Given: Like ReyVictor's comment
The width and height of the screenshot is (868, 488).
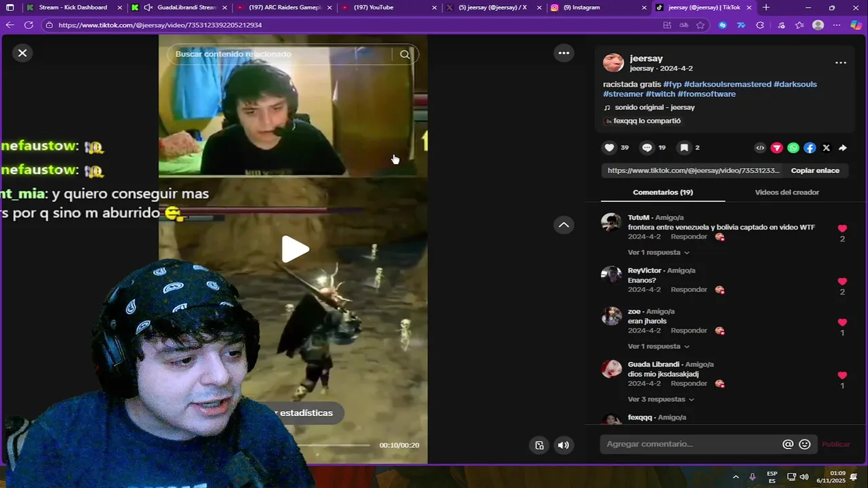Looking at the screenshot, I should [842, 281].
